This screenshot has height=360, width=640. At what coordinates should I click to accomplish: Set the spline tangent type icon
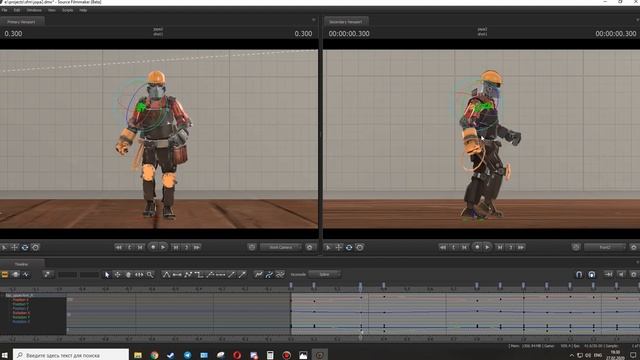click(x=167, y=275)
